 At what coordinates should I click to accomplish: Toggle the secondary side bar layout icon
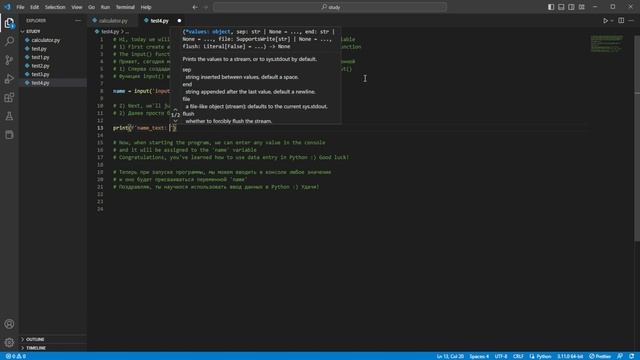[571, 7]
